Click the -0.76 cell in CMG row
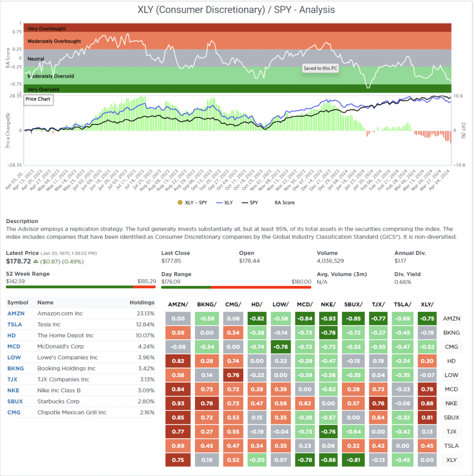This screenshot has width=474, height=476. [x=281, y=347]
